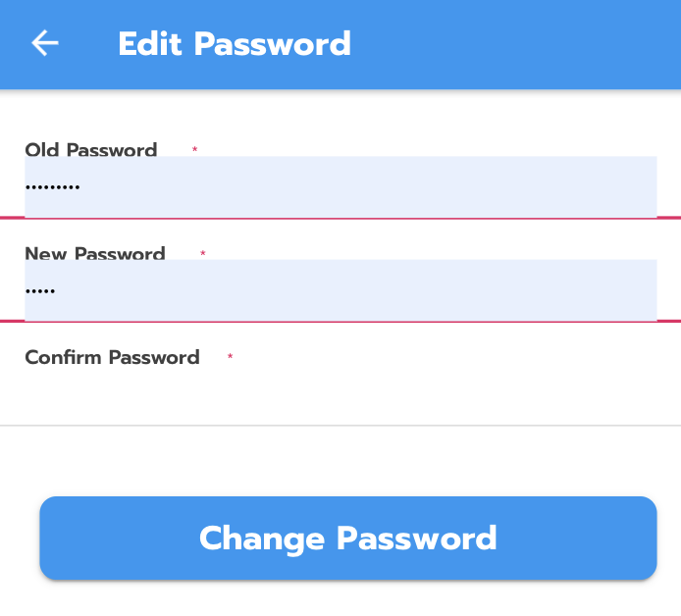Screen dimensions: 681x616
Task: Click the word Change on the blue button
Action: tap(261, 538)
